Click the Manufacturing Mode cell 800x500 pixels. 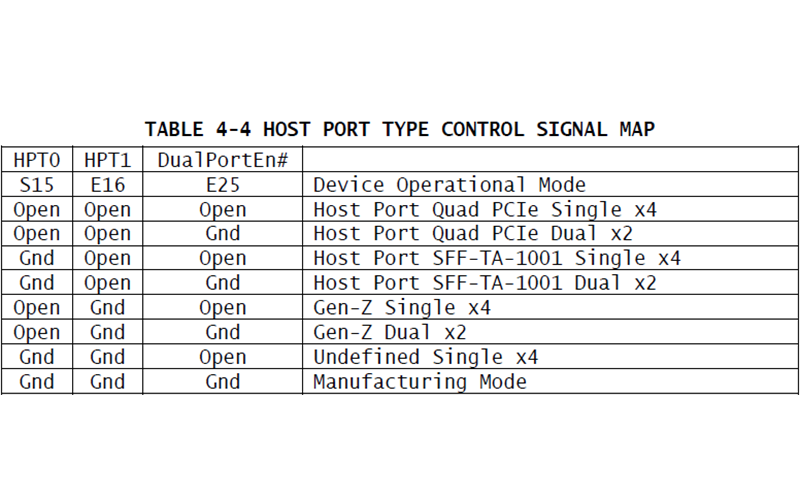551,381
